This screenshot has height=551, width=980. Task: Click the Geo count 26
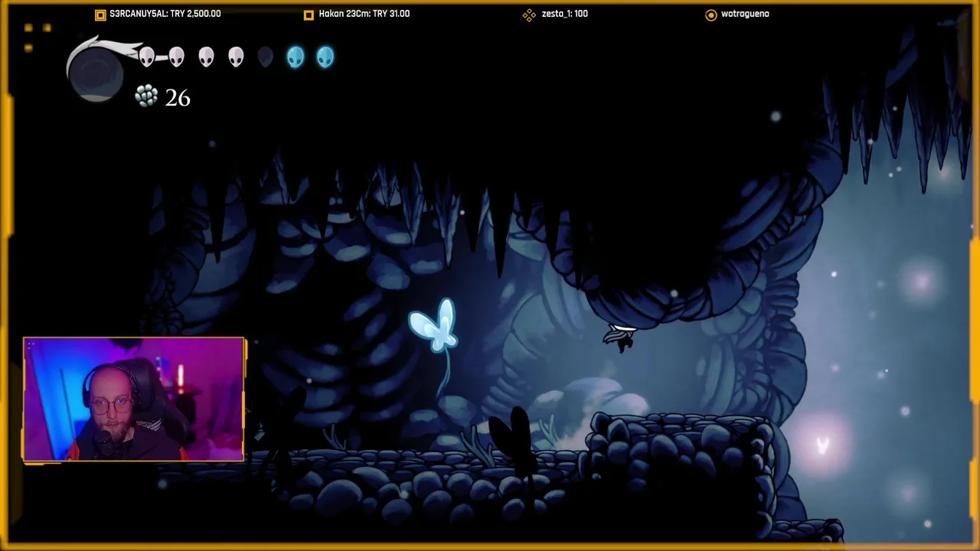178,98
